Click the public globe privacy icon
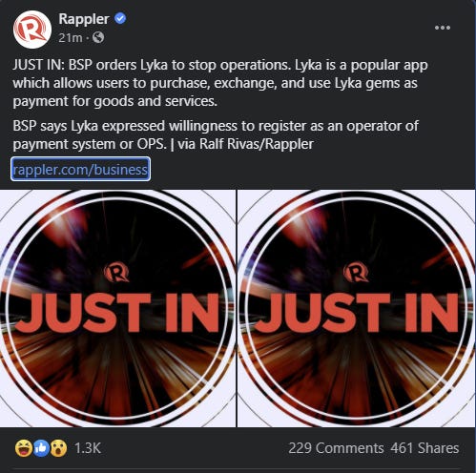The height and width of the screenshot is (473, 476). point(98,37)
